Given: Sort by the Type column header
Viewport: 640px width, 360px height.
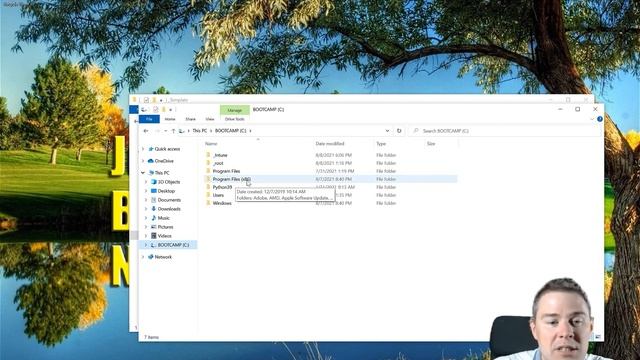Looking at the screenshot, I should (x=381, y=144).
